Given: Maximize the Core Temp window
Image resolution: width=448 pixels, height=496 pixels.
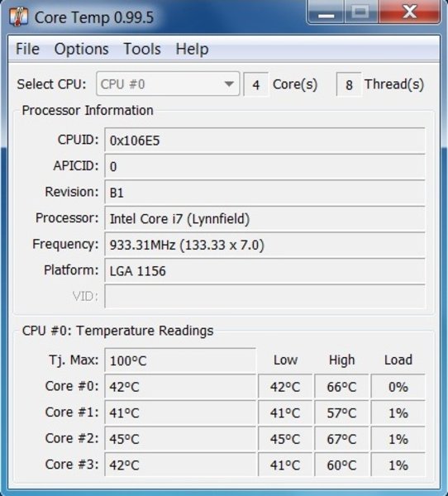Looking at the screenshot, I should tap(360, 12).
